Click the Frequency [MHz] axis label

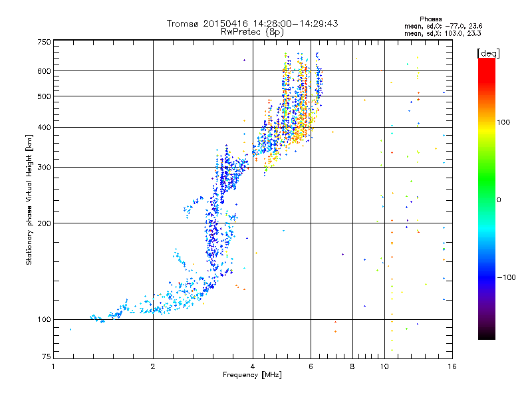pyautogui.click(x=252, y=376)
